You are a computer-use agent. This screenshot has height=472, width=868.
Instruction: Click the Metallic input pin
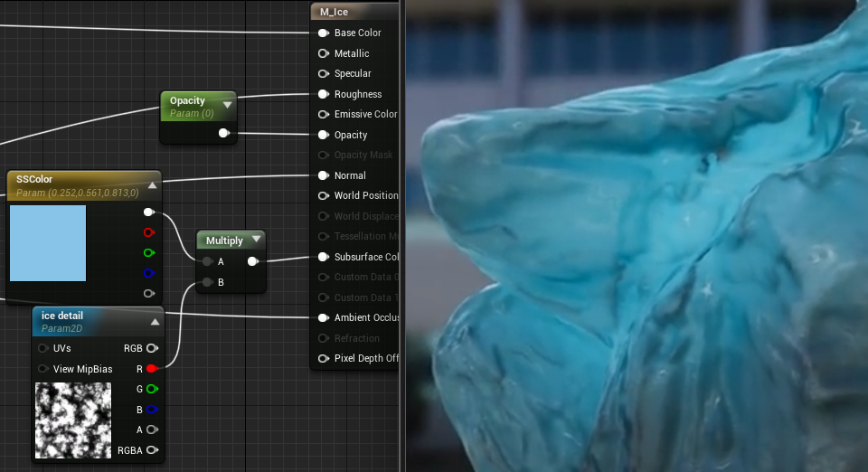click(324, 53)
